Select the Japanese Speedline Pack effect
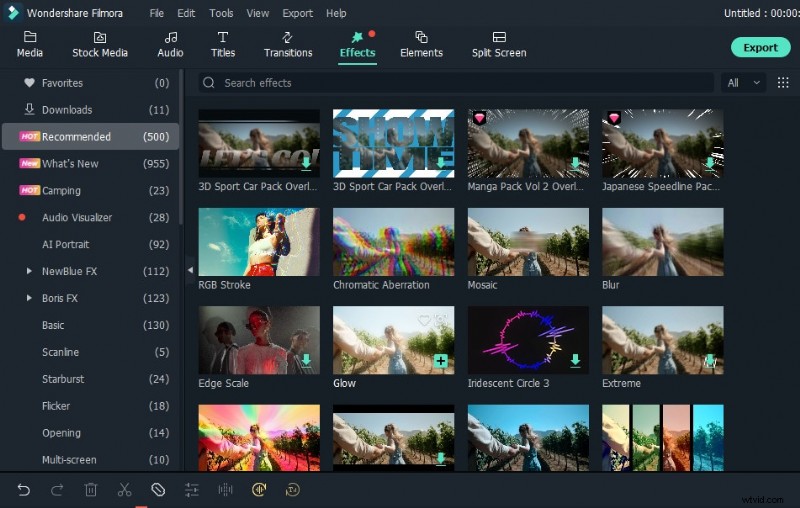Screen dimensions: 800x508 click(x=663, y=143)
